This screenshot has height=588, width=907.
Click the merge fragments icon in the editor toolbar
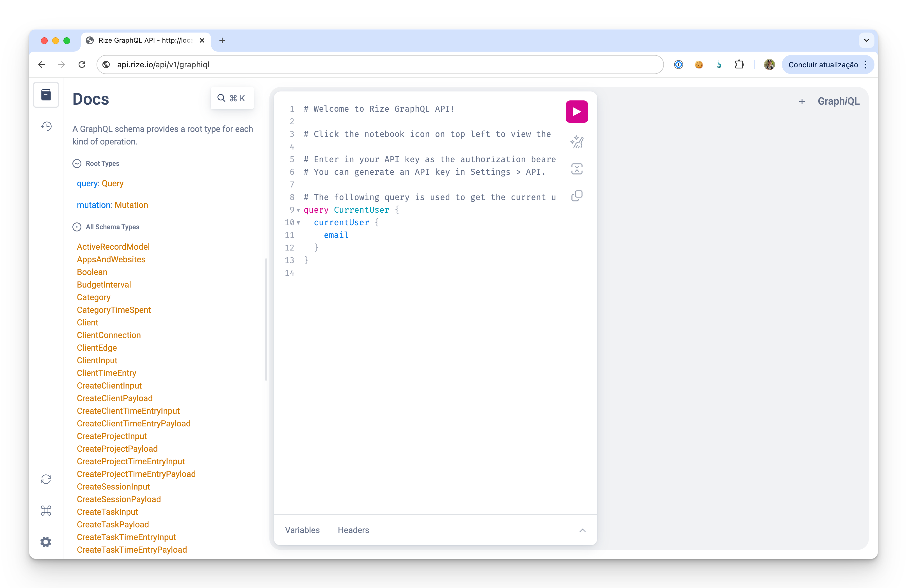[x=577, y=169]
